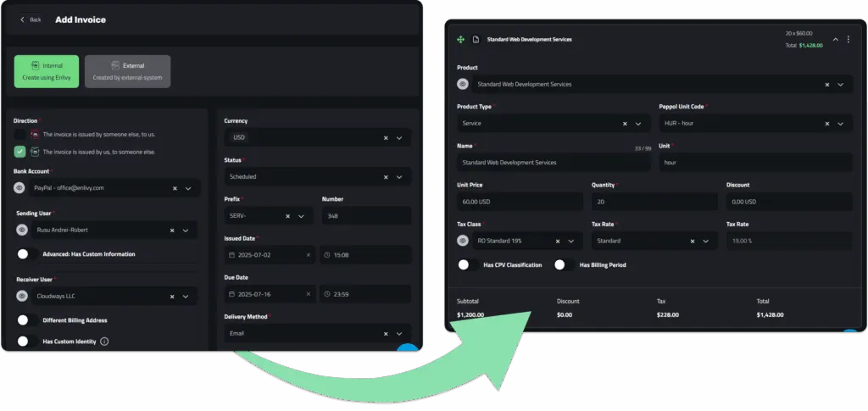Click the eye icon next to Receiver User
The image size is (868, 411).
22,297
